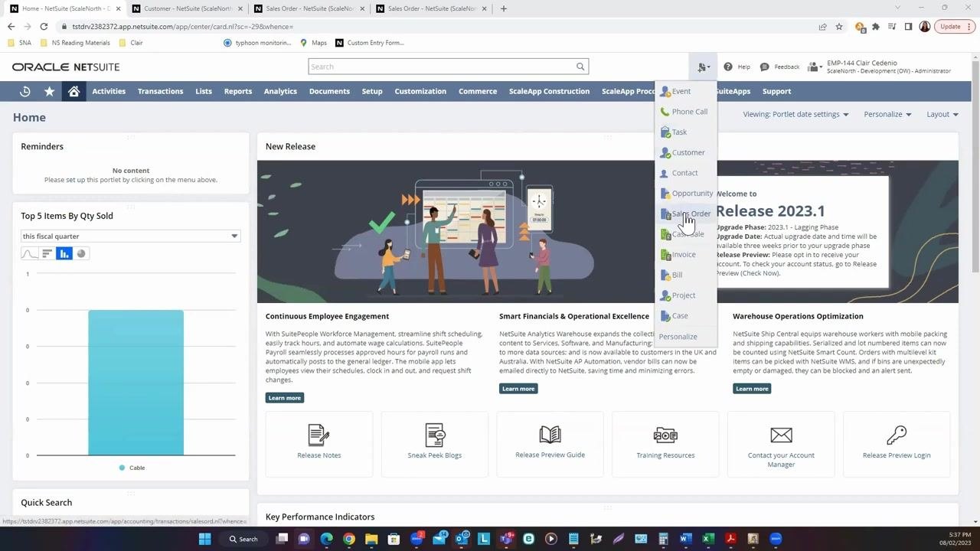Click the search magnifier icon

coord(580,67)
